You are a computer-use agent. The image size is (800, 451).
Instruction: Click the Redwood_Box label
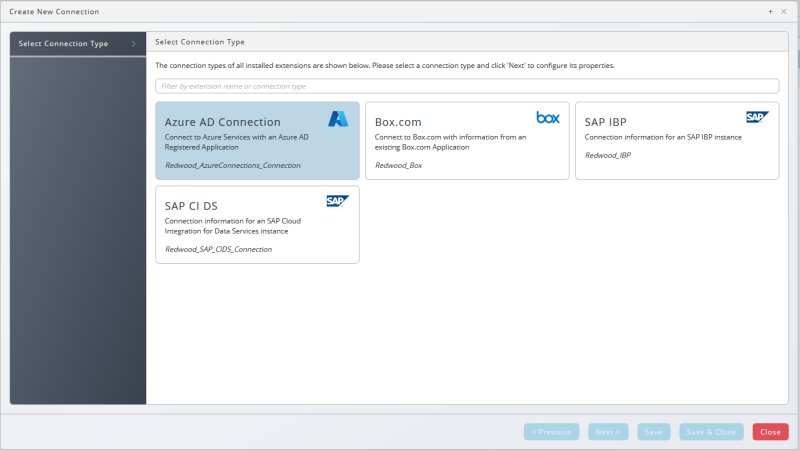(x=398, y=165)
